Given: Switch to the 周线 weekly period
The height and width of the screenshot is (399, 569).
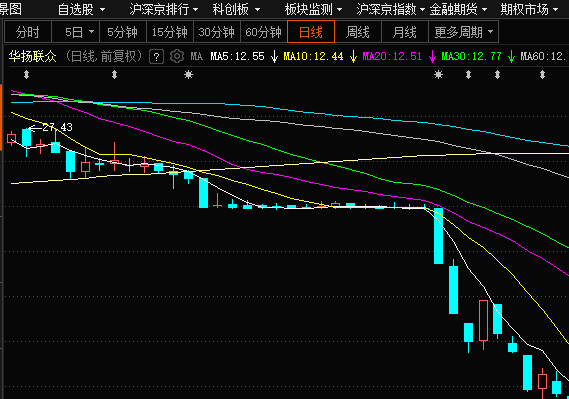Looking at the screenshot, I should coord(358,32).
